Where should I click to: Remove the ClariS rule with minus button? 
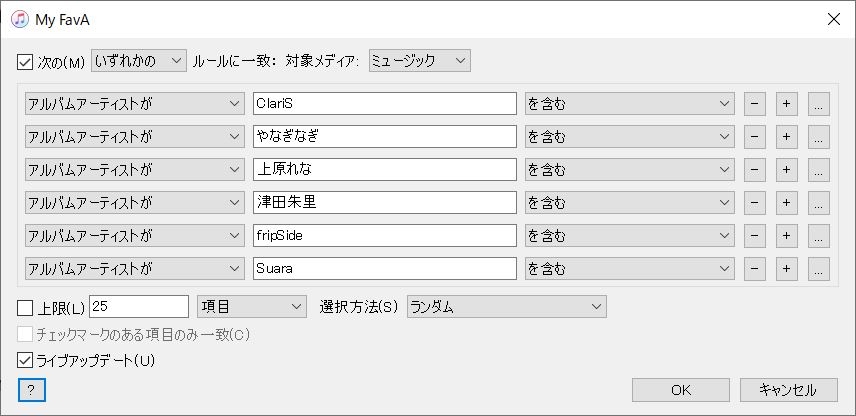tap(754, 103)
